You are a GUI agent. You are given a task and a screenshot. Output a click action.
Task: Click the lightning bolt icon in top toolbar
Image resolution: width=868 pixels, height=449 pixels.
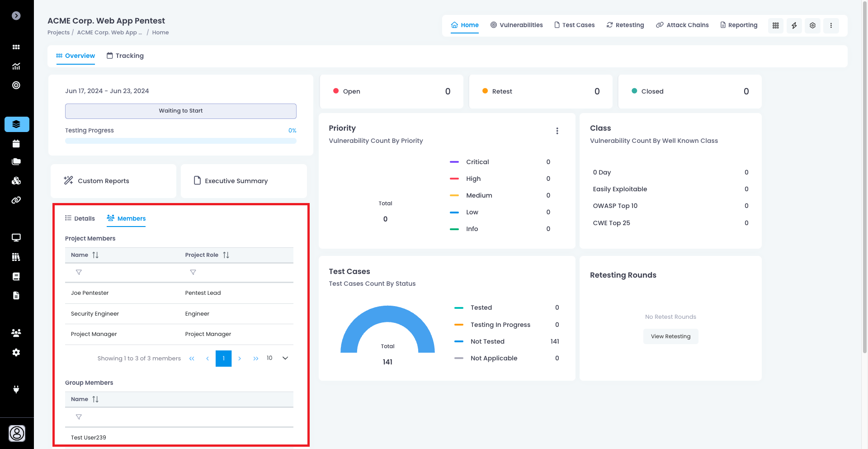click(x=794, y=25)
